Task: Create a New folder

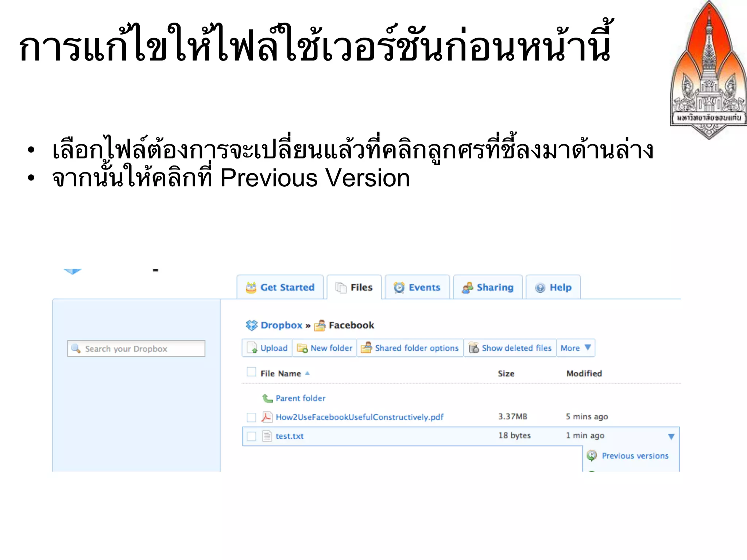Action: 324,348
